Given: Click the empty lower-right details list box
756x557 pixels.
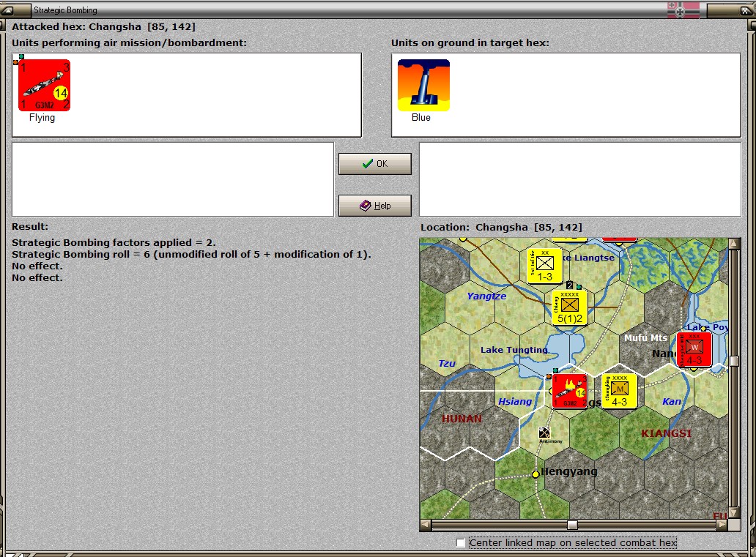Looking at the screenshot, I should click(x=580, y=179).
